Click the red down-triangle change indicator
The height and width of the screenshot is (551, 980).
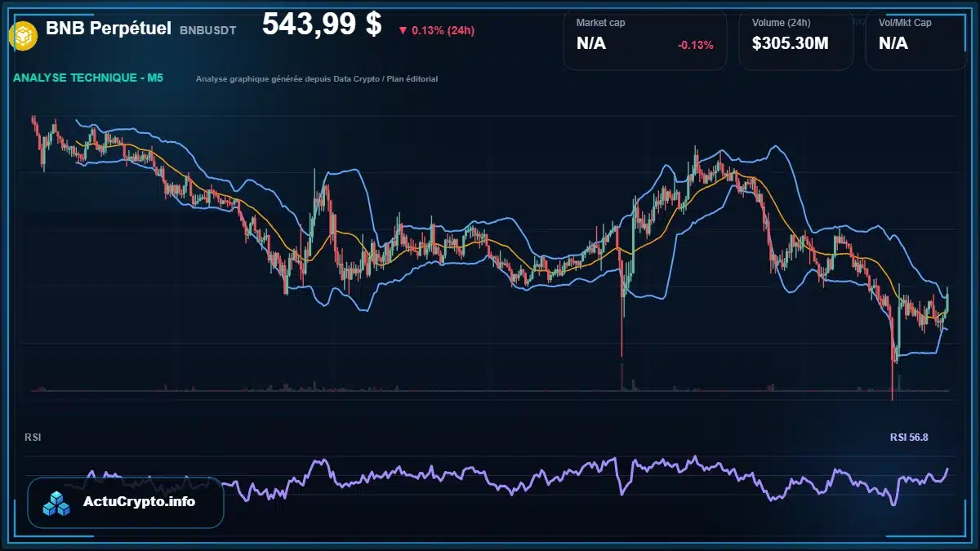click(403, 31)
